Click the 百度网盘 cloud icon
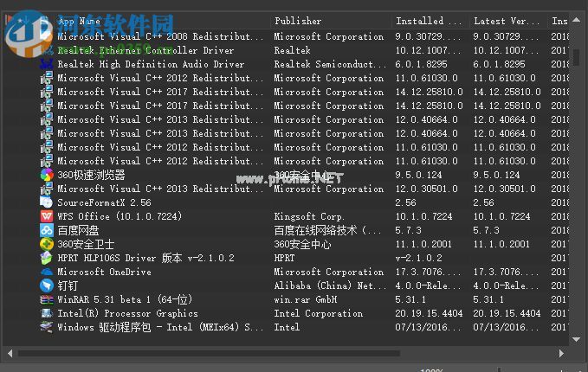 click(47, 230)
